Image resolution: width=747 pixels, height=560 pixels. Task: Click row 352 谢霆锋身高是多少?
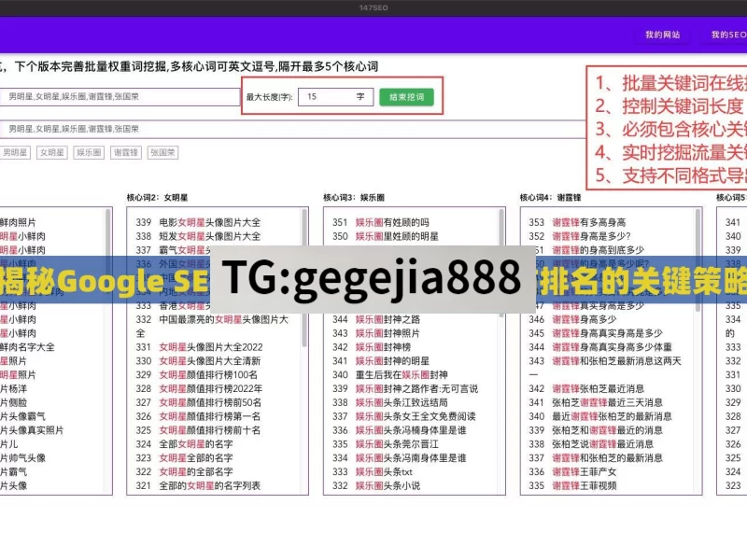click(x=580, y=236)
